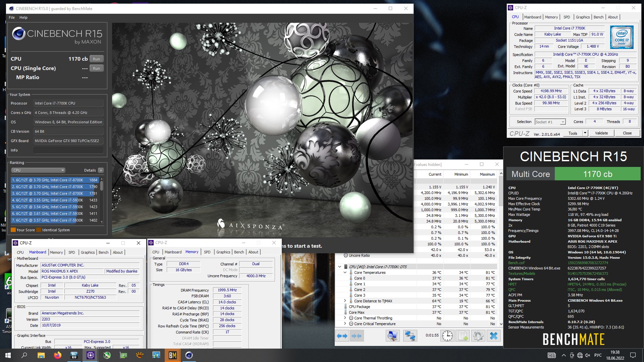This screenshot has width=644, height=362.
Task: Click the Cinebench sphere taskbar icon
Action: (x=189, y=355)
